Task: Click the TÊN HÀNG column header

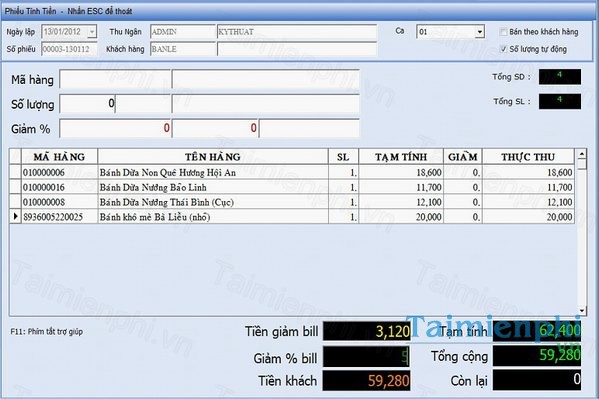Action: tap(213, 157)
